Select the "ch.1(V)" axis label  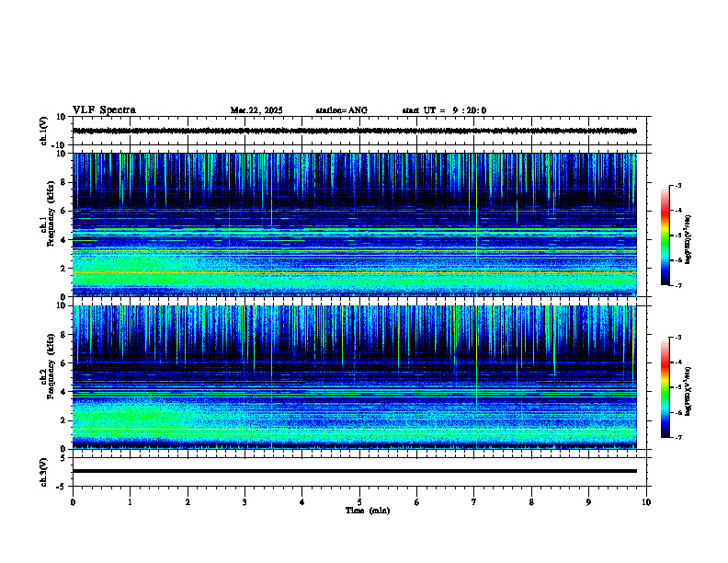click(43, 131)
